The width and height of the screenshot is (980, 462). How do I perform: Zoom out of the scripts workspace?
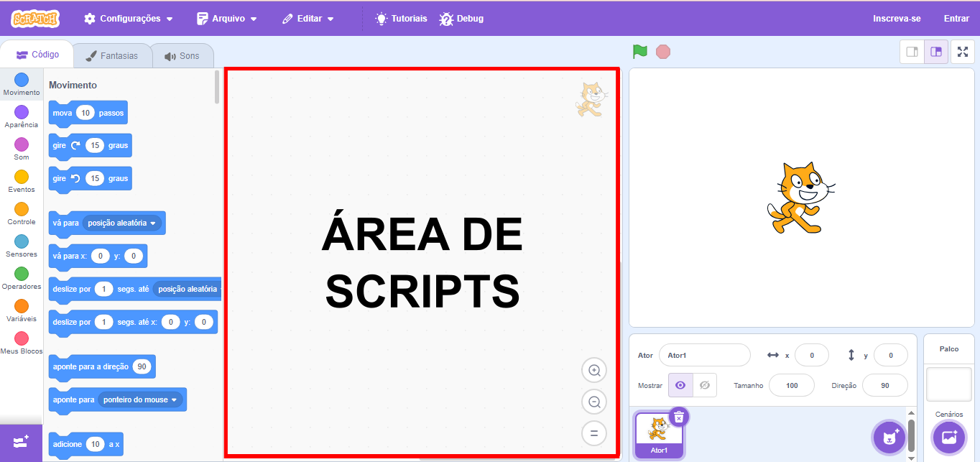point(594,402)
